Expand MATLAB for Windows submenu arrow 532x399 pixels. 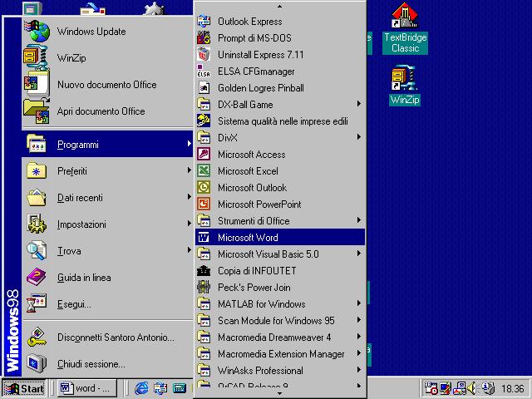[358, 303]
